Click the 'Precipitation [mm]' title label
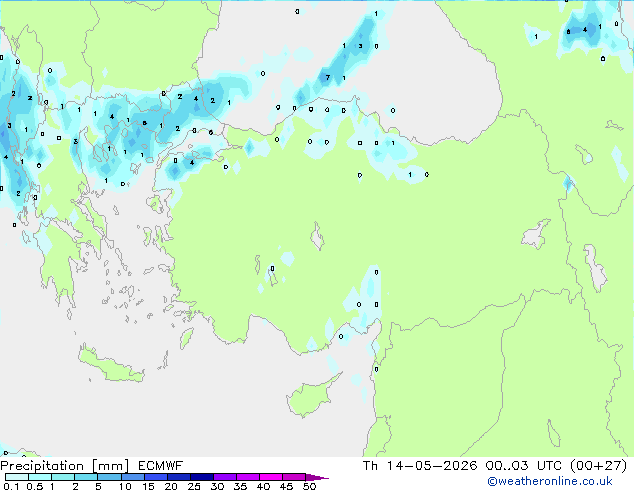Screen dimensions: 634x490 pyautogui.click(x=65, y=466)
